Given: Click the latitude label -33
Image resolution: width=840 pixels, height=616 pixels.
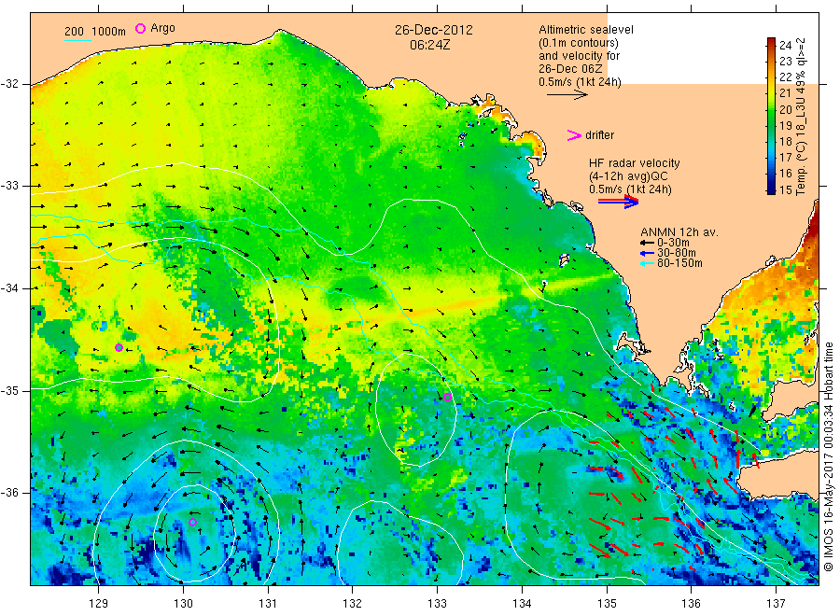Looking at the screenshot, I should pyautogui.click(x=9, y=186).
